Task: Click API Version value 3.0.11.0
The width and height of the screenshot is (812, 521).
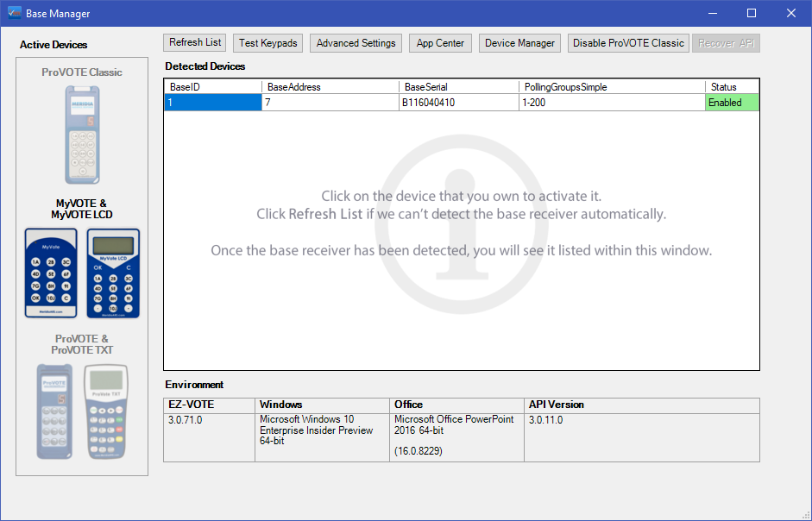Action: [546, 420]
